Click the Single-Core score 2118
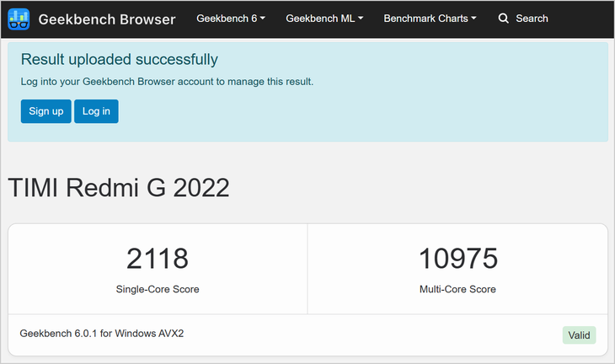The height and width of the screenshot is (364, 615). pyautogui.click(x=158, y=259)
